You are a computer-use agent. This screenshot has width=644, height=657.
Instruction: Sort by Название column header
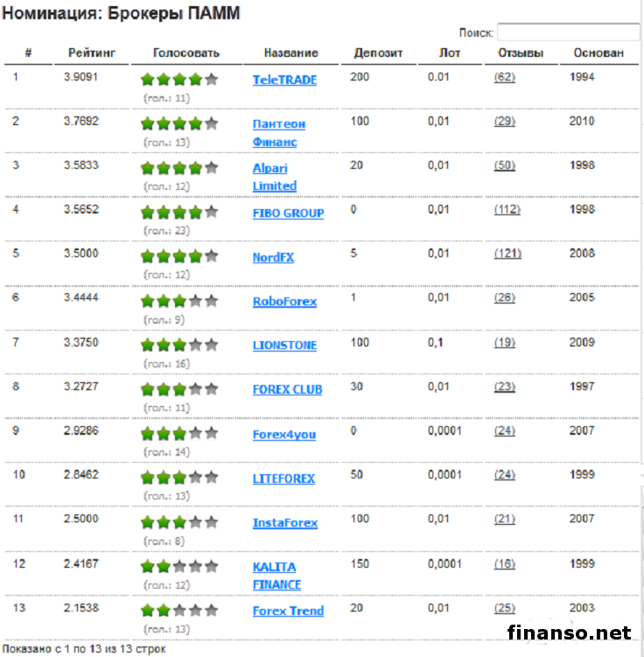[290, 53]
